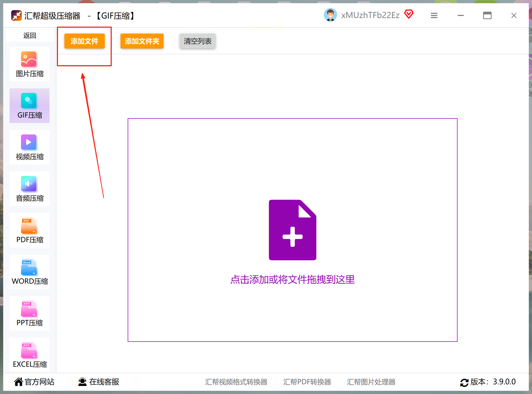Open the PPT压缩 sidebar icon
The width and height of the screenshot is (532, 394).
point(29,308)
